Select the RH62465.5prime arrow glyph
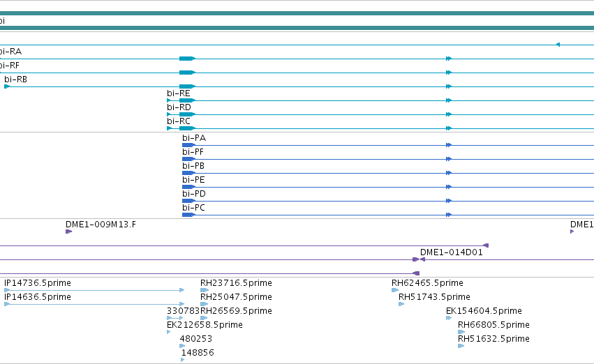Viewport: 594px width, 364px height. [395, 290]
